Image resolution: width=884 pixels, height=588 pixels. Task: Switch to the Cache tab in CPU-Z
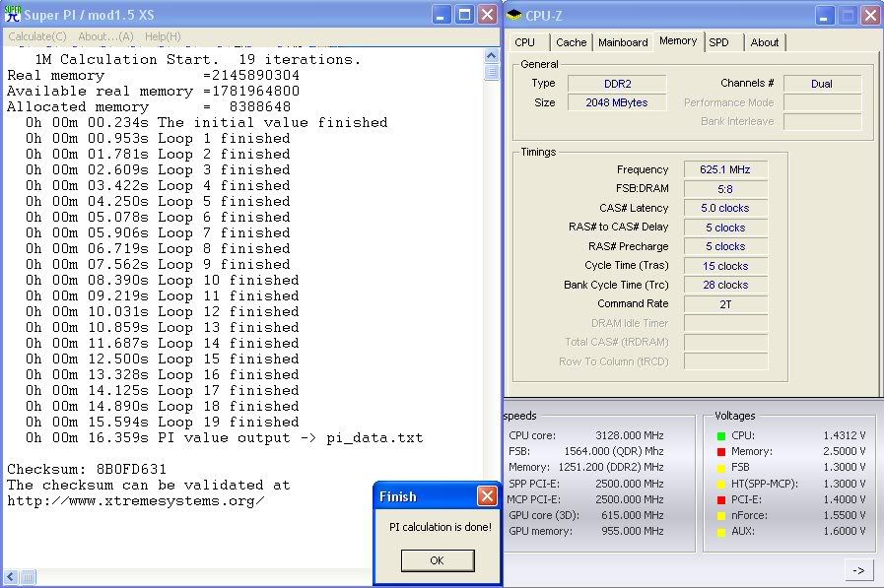tap(572, 42)
